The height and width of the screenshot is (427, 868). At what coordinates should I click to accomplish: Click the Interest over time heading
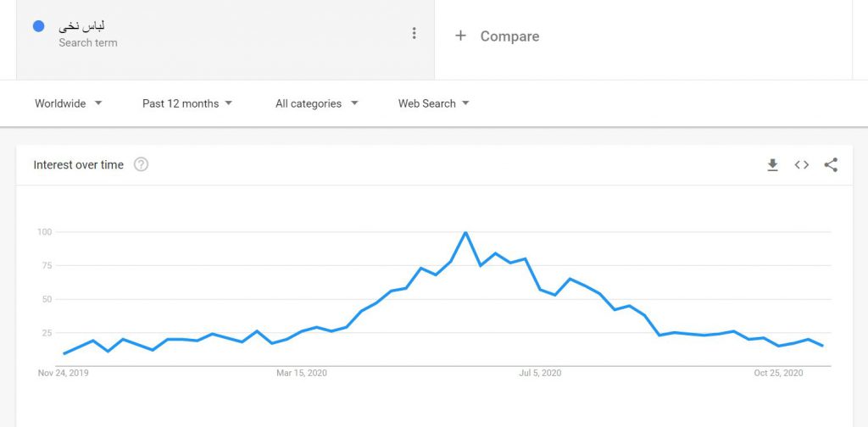pyautogui.click(x=79, y=165)
